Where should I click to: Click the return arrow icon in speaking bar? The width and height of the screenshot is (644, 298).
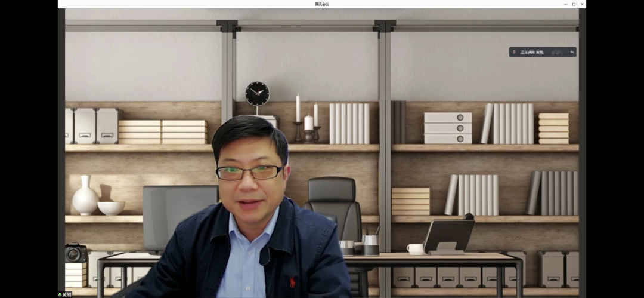click(572, 52)
